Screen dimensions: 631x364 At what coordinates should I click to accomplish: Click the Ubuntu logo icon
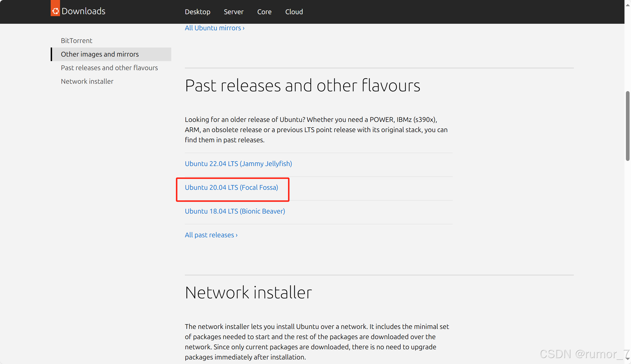(55, 10)
